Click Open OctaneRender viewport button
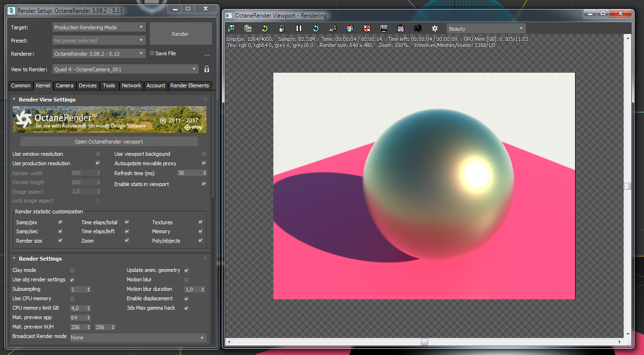This screenshot has width=644, height=355. pos(109,142)
